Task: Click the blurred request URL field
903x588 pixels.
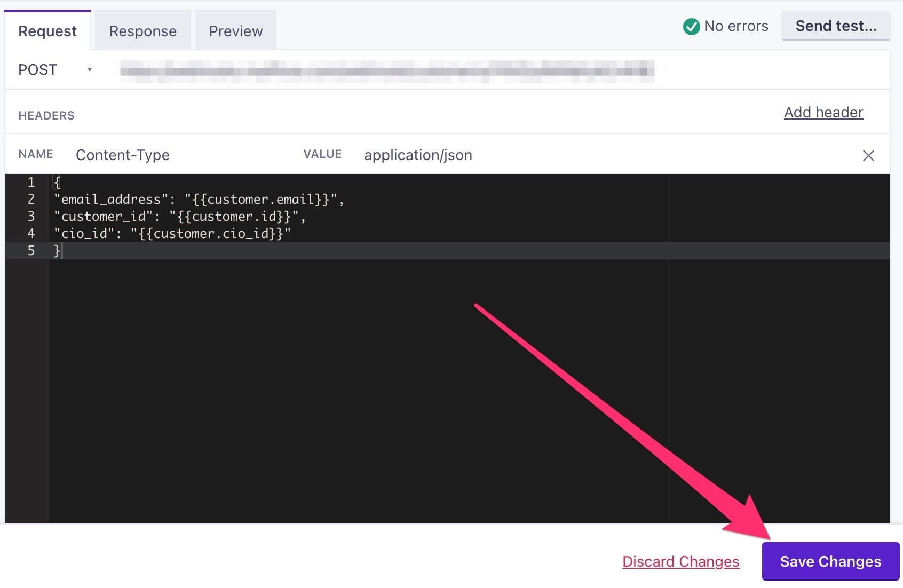Action: click(x=387, y=71)
